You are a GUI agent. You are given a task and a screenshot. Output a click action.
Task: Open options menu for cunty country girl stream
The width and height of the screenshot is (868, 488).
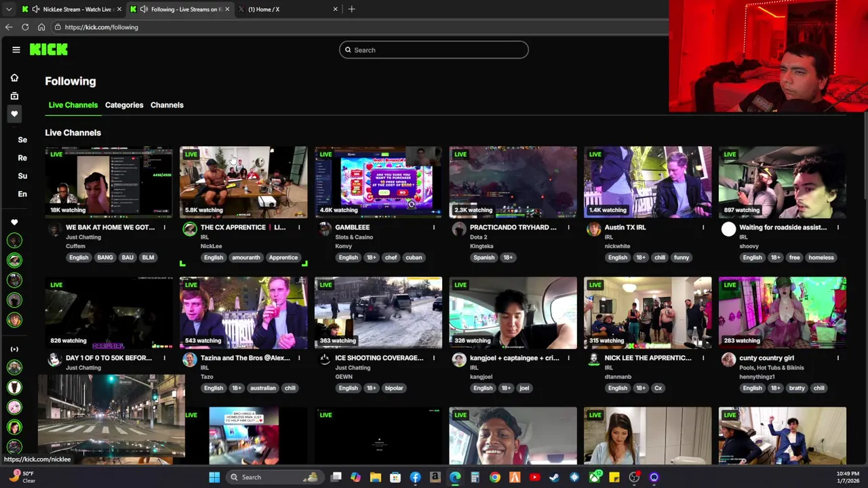838,358
